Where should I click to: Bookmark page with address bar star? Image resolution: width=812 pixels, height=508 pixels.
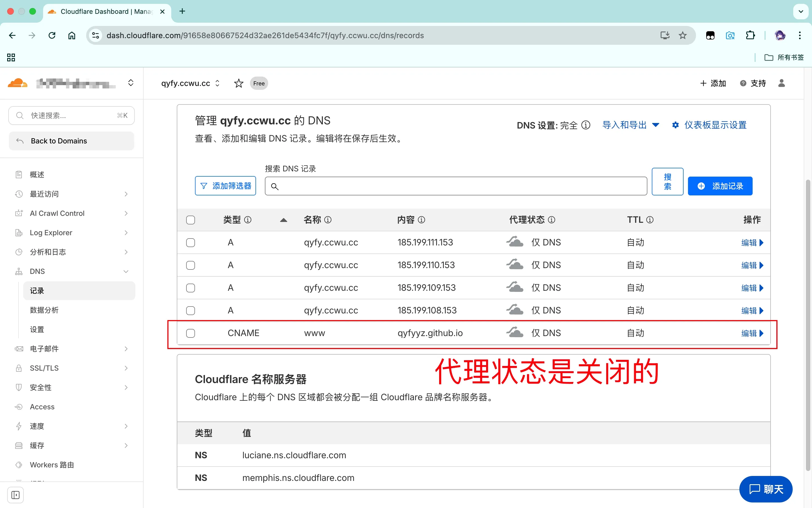click(682, 35)
